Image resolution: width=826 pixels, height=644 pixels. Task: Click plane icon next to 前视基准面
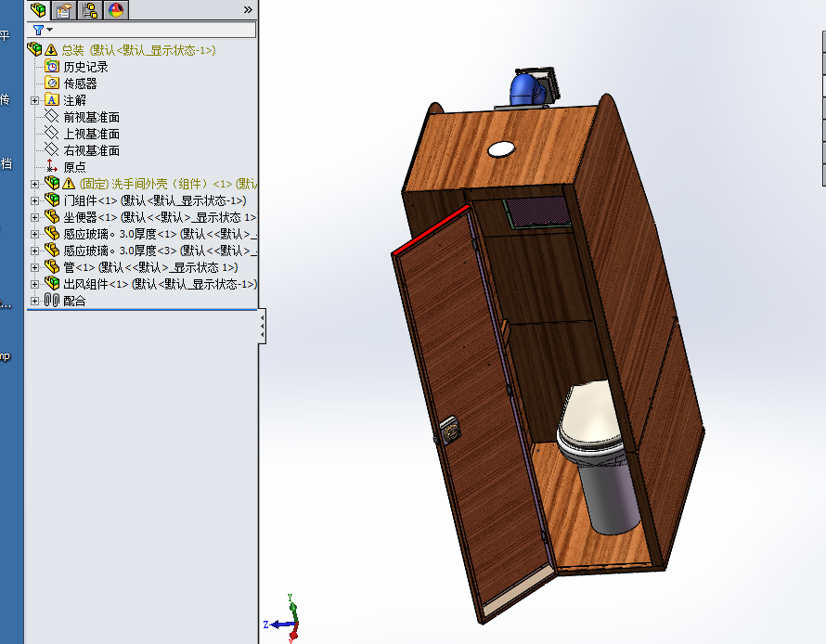coord(52,116)
